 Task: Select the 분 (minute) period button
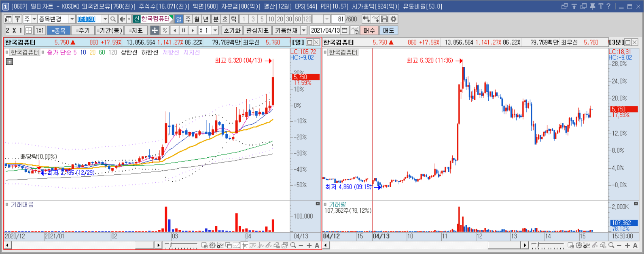(216, 19)
